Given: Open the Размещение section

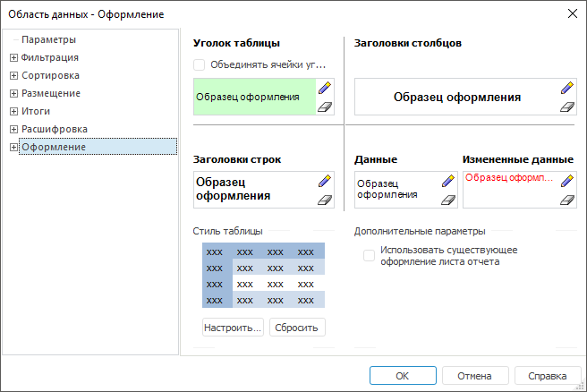Looking at the screenshot, I should pyautogui.click(x=51, y=93).
